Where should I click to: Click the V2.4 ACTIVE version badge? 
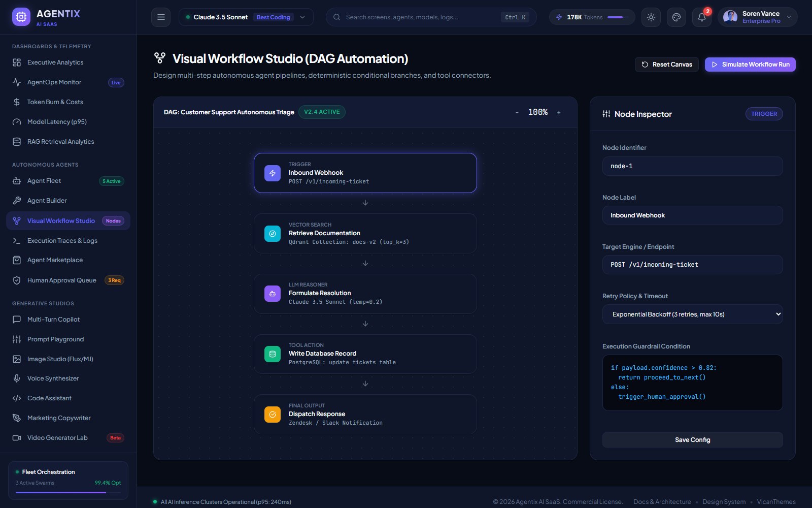tap(322, 112)
